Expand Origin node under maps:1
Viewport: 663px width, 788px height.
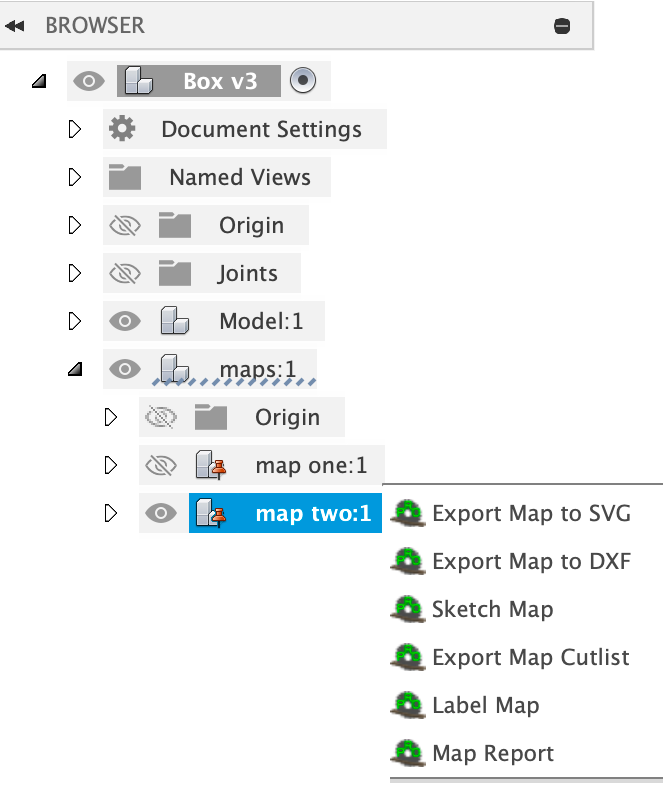111,417
